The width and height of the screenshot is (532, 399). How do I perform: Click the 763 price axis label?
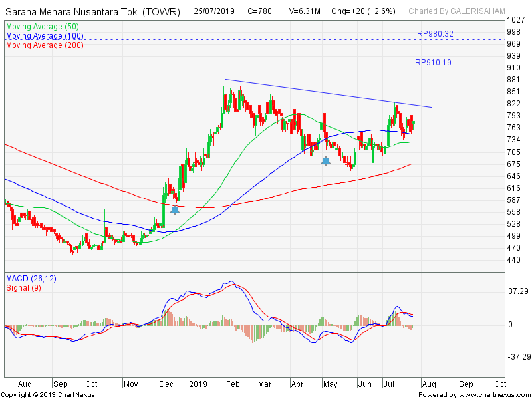[513, 128]
